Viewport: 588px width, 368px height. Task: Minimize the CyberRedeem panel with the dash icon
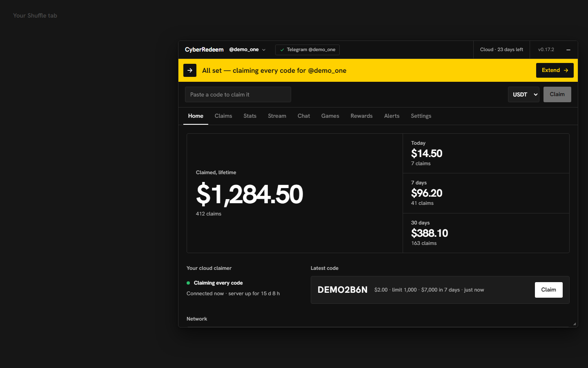tap(568, 49)
